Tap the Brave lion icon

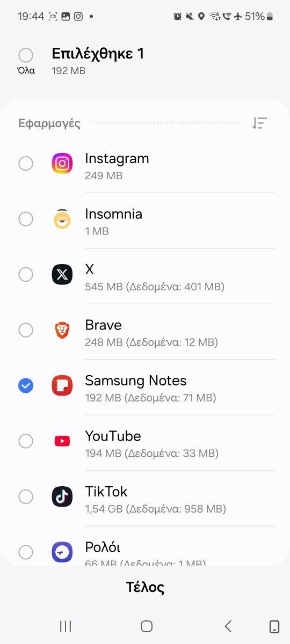click(x=62, y=330)
